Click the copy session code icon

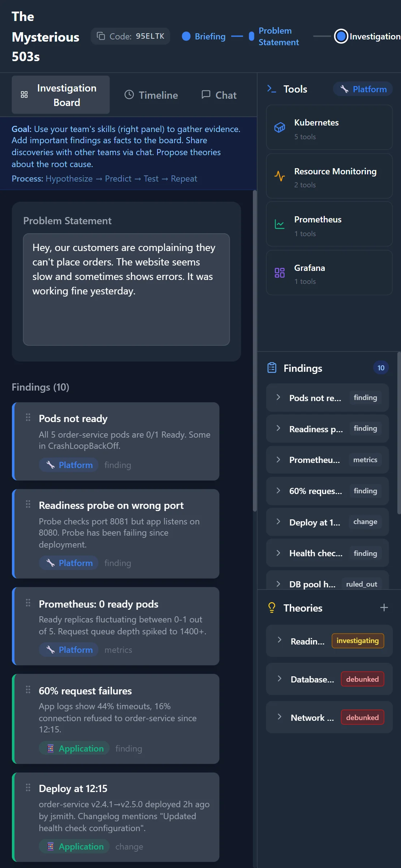[x=101, y=36]
